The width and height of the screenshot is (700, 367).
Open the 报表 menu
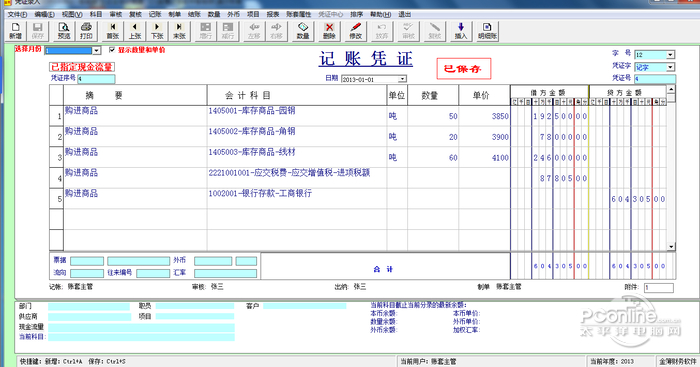273,14
